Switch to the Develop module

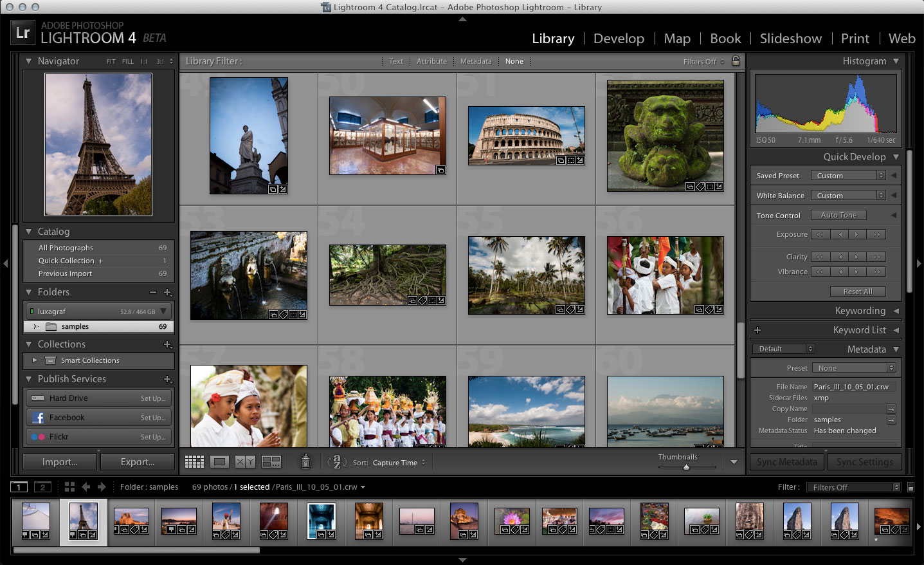coord(619,39)
